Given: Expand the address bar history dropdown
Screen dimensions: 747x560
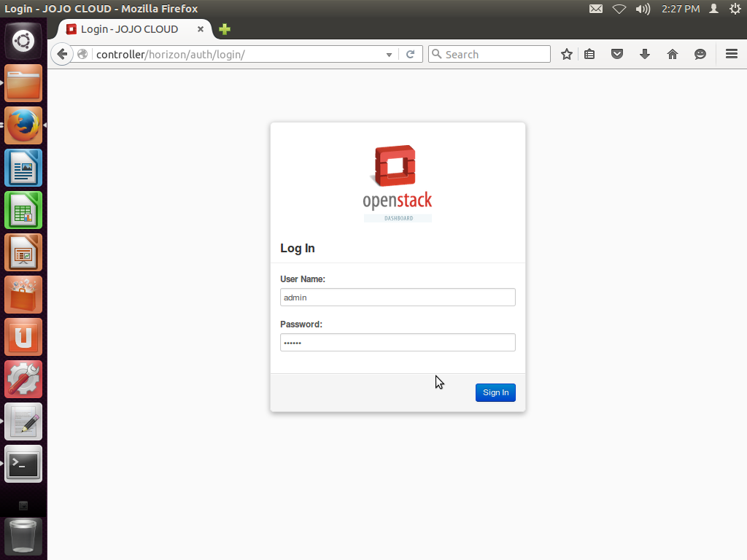Looking at the screenshot, I should coord(389,53).
